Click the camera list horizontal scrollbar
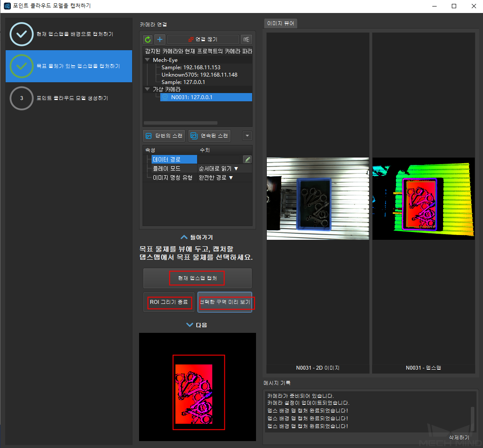This screenshot has height=448, width=483. click(180, 123)
